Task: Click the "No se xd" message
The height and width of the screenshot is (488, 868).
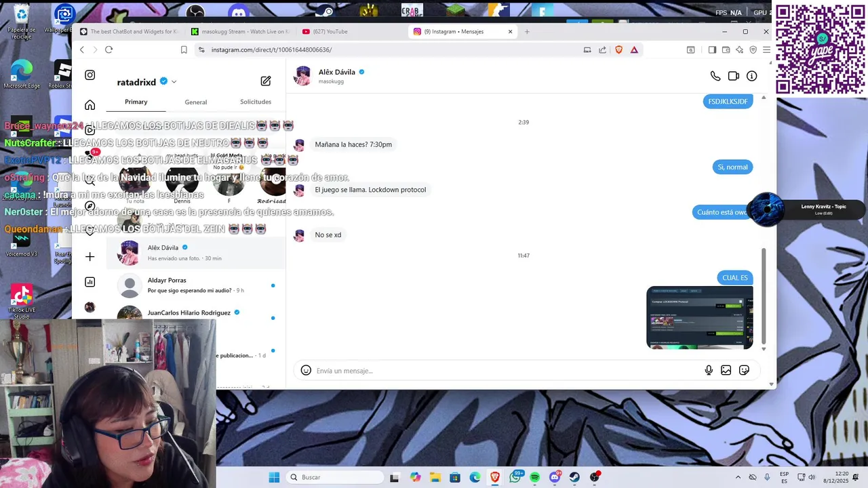Action: [x=328, y=235]
